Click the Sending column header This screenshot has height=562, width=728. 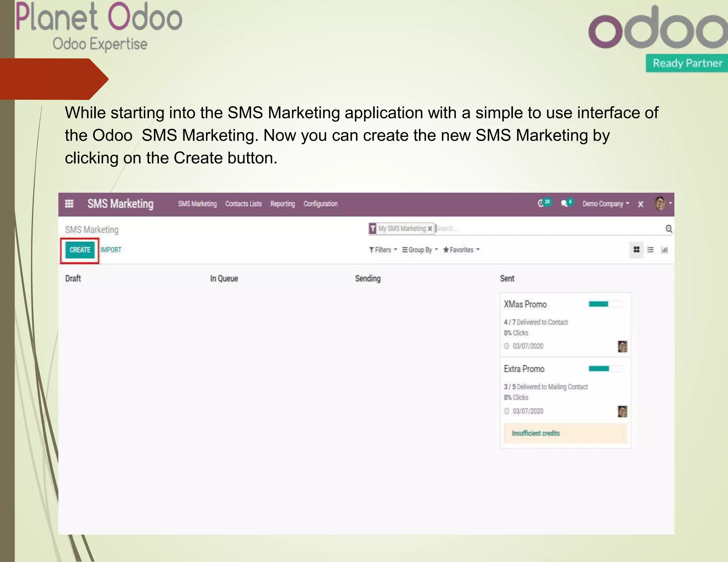point(368,279)
